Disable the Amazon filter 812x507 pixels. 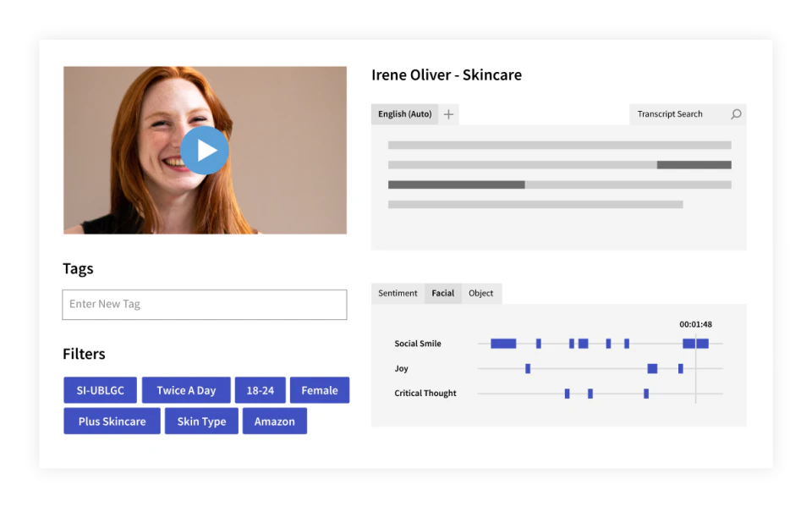(x=275, y=421)
